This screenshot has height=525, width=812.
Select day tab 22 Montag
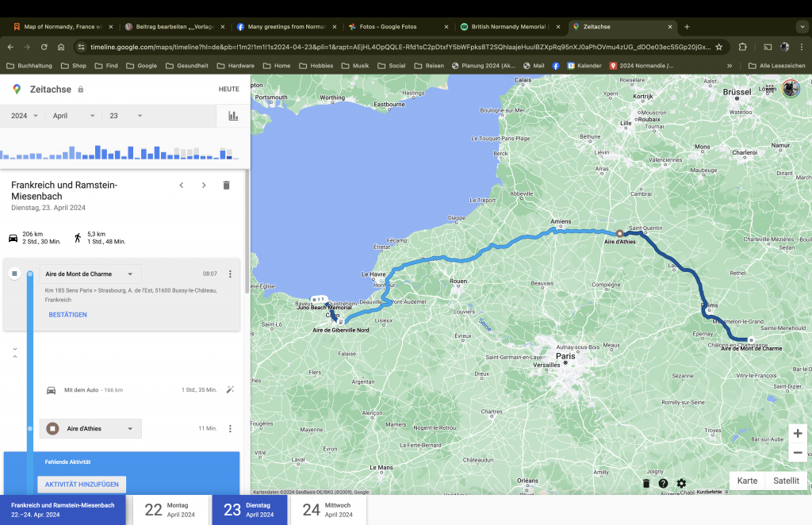pos(171,510)
